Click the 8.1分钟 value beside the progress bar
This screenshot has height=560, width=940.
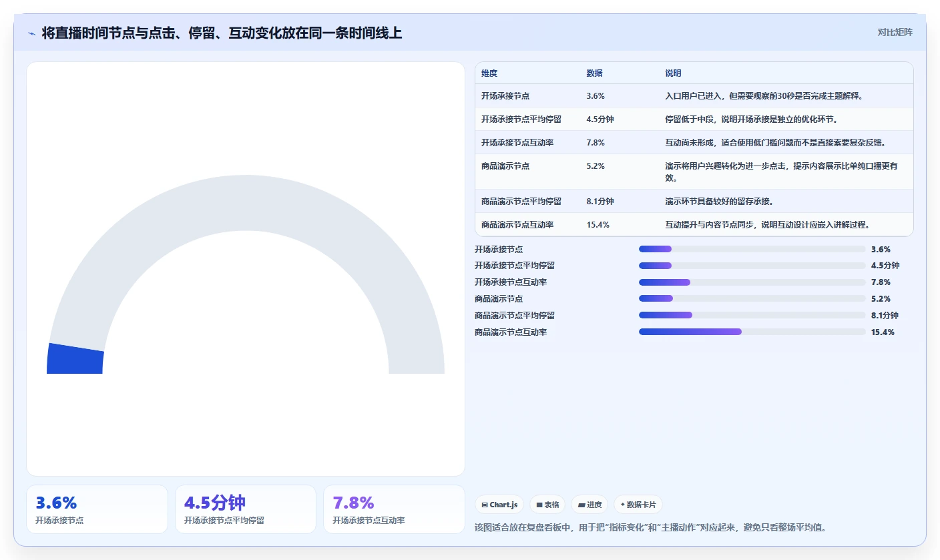pos(885,315)
